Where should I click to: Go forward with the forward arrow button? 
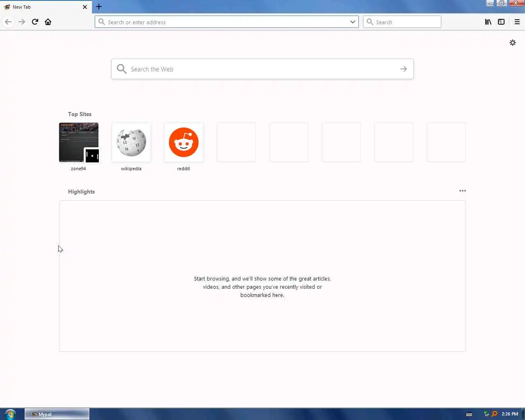[x=22, y=22]
